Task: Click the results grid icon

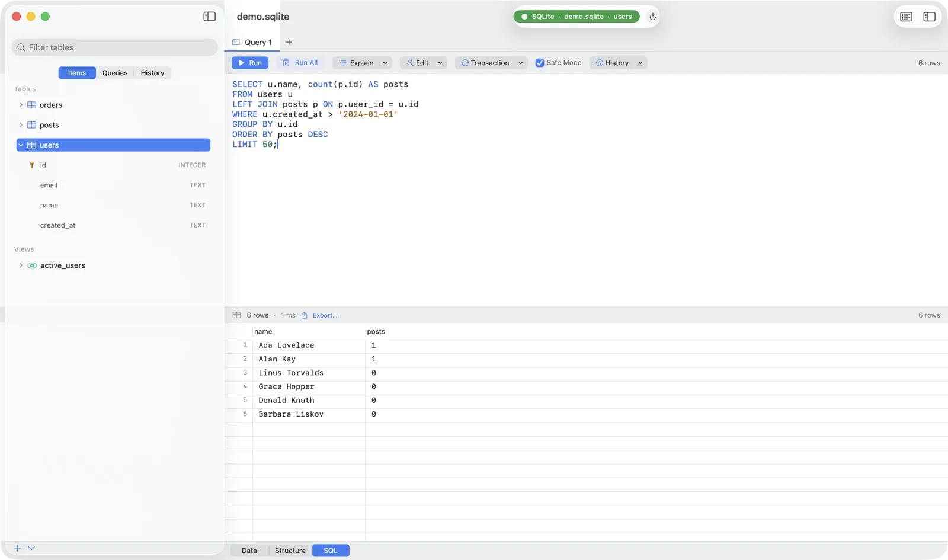Action: point(236,315)
